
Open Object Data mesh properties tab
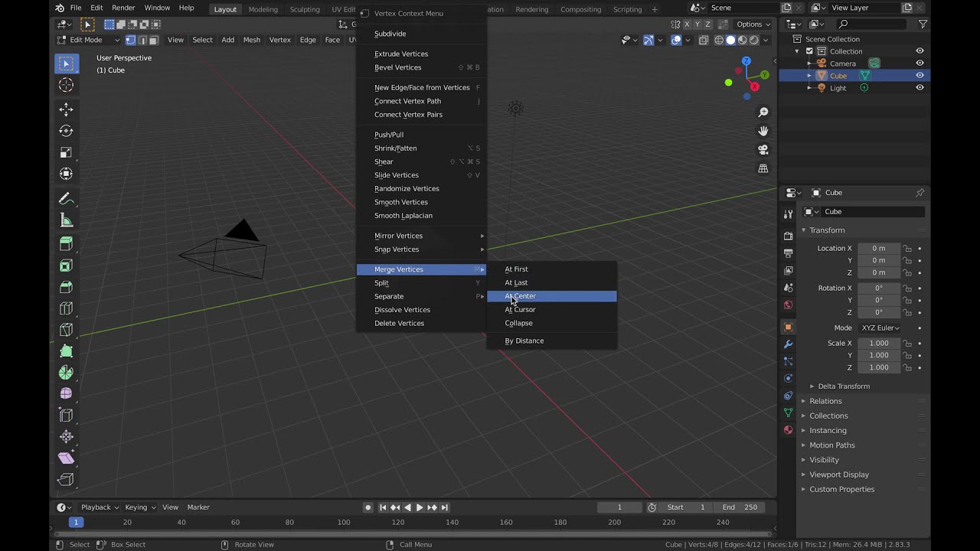coord(788,412)
